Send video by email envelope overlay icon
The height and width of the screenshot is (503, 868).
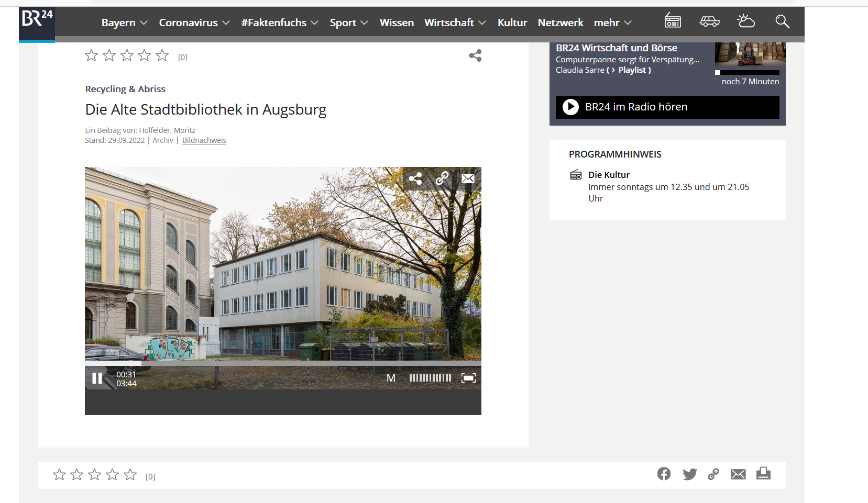[468, 178]
